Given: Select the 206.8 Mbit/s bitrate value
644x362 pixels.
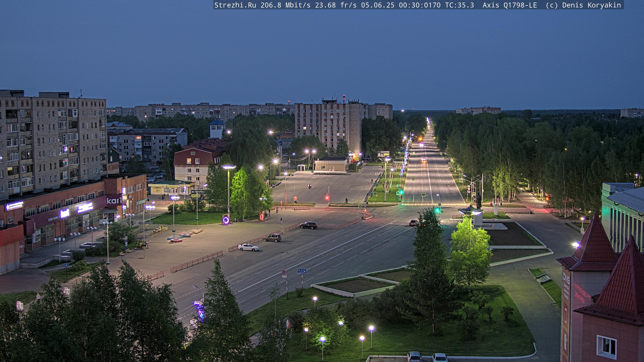Looking at the screenshot, I should 285,5.
